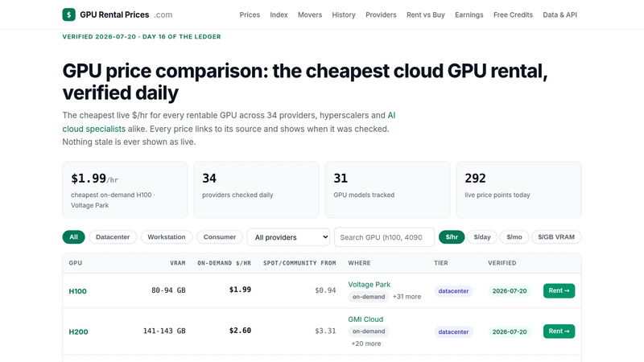This screenshot has height=362, width=644.
Task: Click the $0.94 spot price
Action: click(x=325, y=290)
